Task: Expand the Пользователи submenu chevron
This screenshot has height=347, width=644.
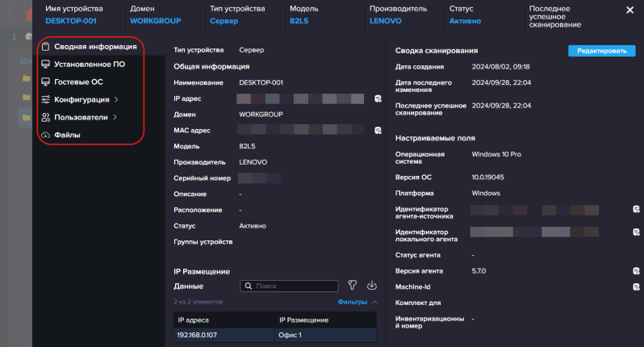Action: pos(115,117)
